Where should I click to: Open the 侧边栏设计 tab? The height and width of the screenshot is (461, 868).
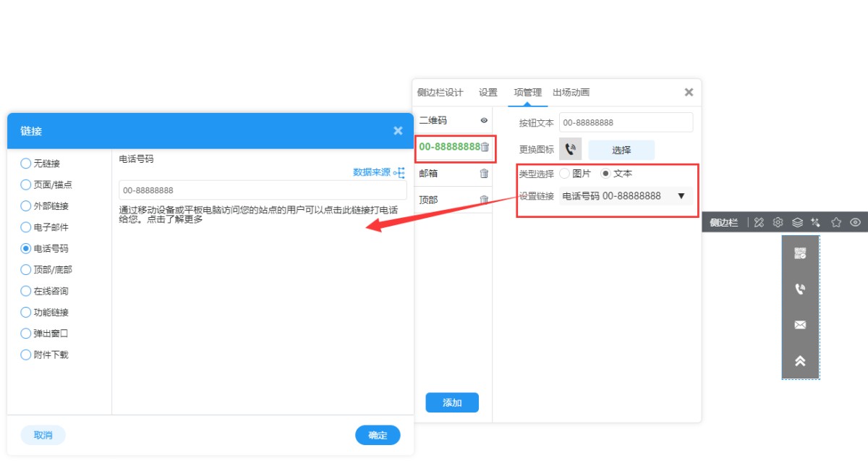tap(440, 93)
